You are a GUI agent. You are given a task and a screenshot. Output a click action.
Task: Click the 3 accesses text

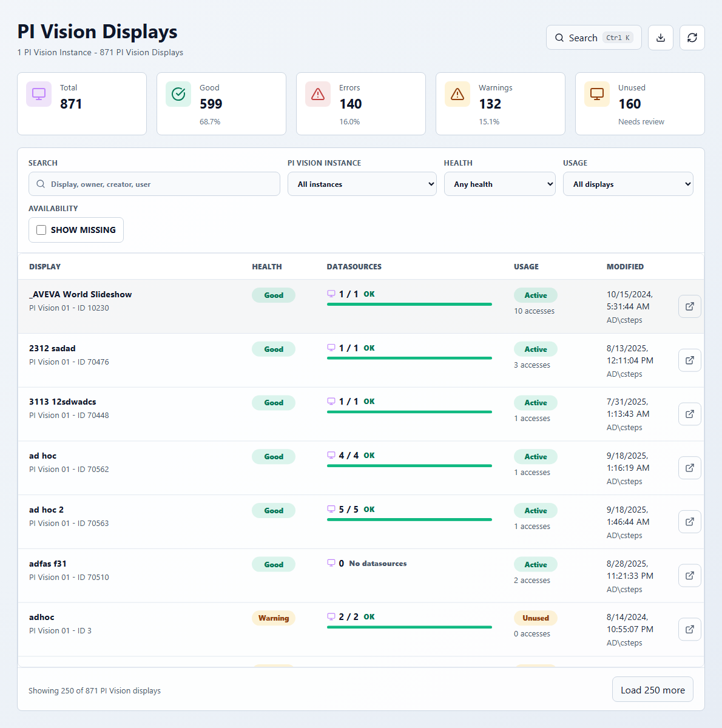532,365
